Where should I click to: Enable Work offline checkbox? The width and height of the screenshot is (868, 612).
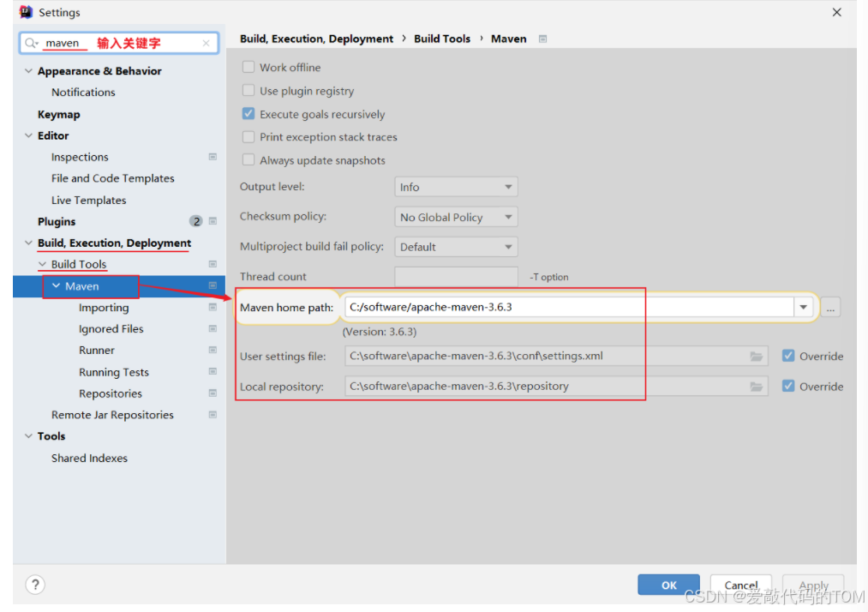pos(248,67)
